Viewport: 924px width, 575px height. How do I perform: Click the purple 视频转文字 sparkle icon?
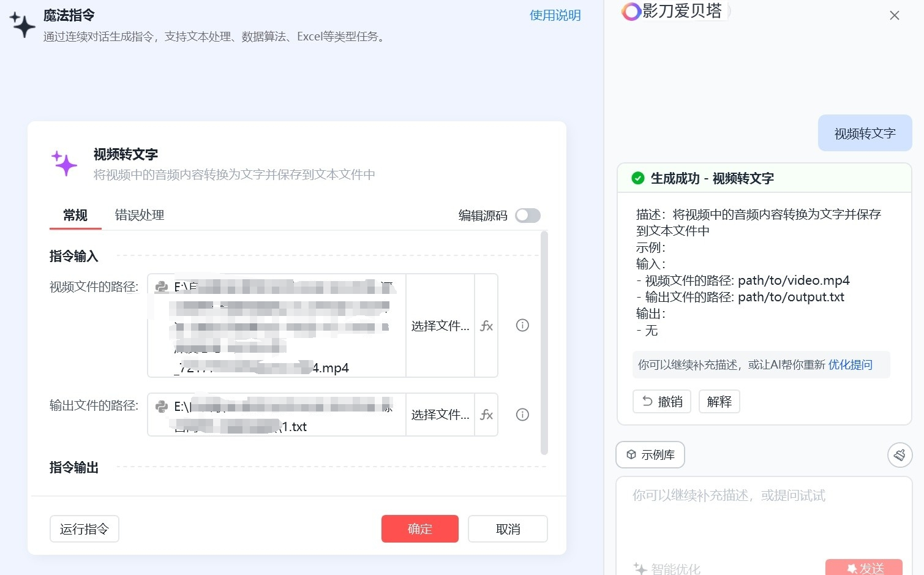click(x=64, y=163)
